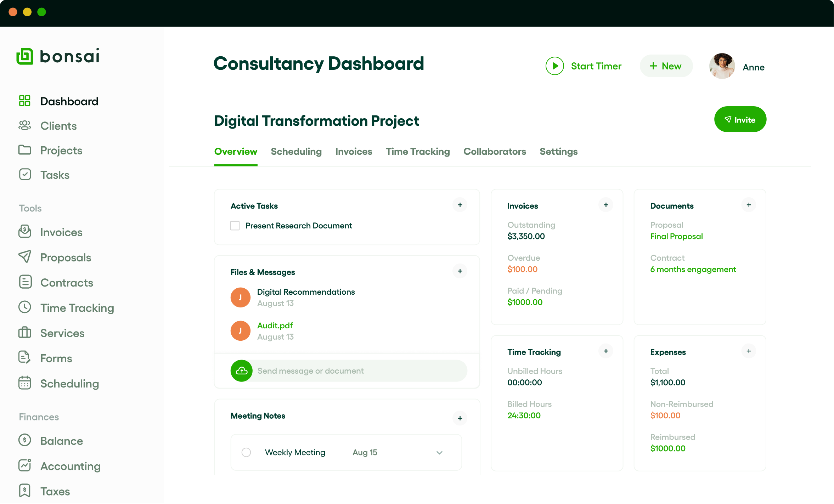The height and width of the screenshot is (504, 834).
Task: Select the Contracts sidebar icon
Action: coord(24,282)
